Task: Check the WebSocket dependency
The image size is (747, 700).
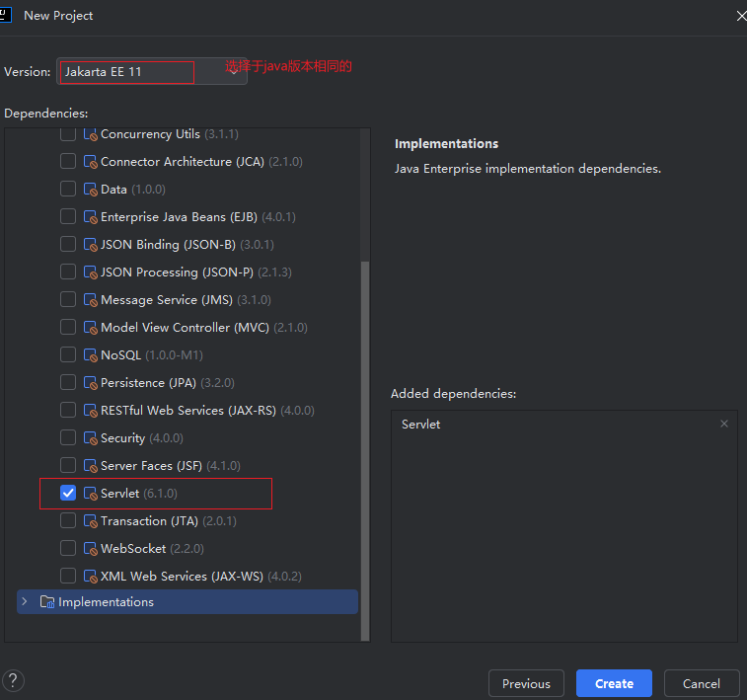Action: click(x=68, y=548)
